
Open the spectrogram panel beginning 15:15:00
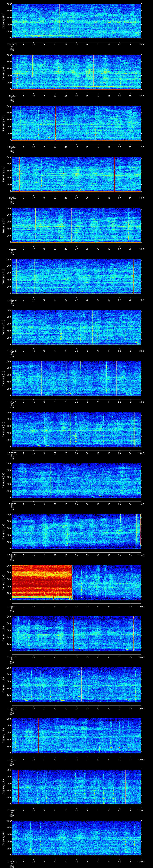(76, 736)
